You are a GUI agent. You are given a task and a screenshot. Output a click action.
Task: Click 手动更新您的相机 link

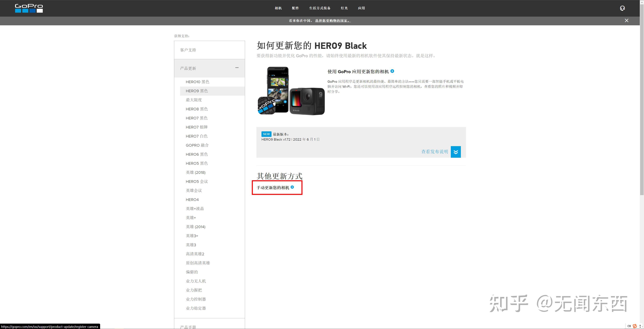[273, 188]
